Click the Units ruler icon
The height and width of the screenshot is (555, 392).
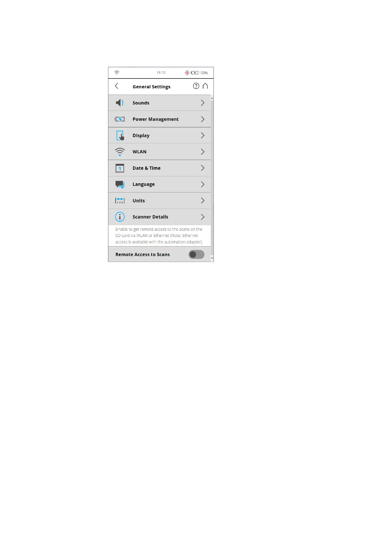[120, 200]
